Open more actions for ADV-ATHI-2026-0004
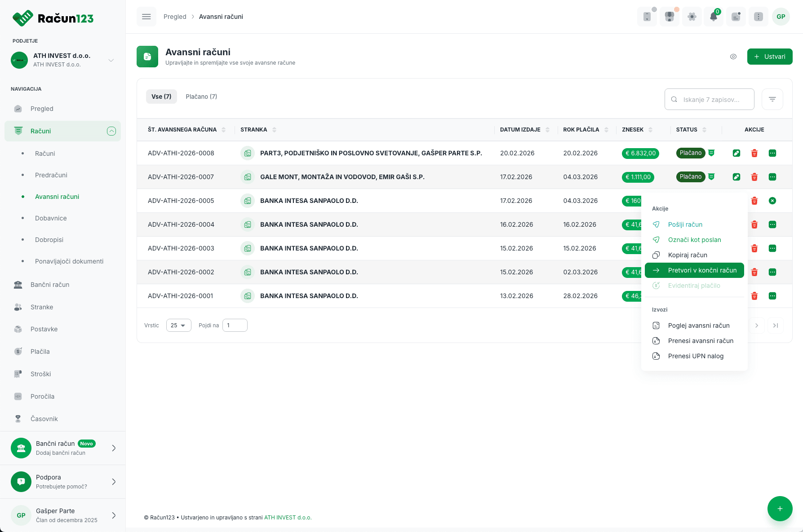 (x=772, y=224)
